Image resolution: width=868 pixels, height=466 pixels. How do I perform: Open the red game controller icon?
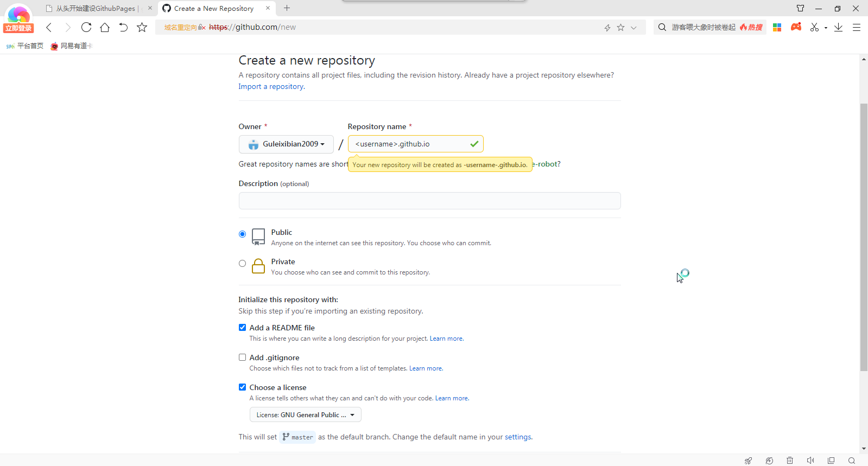tap(796, 27)
